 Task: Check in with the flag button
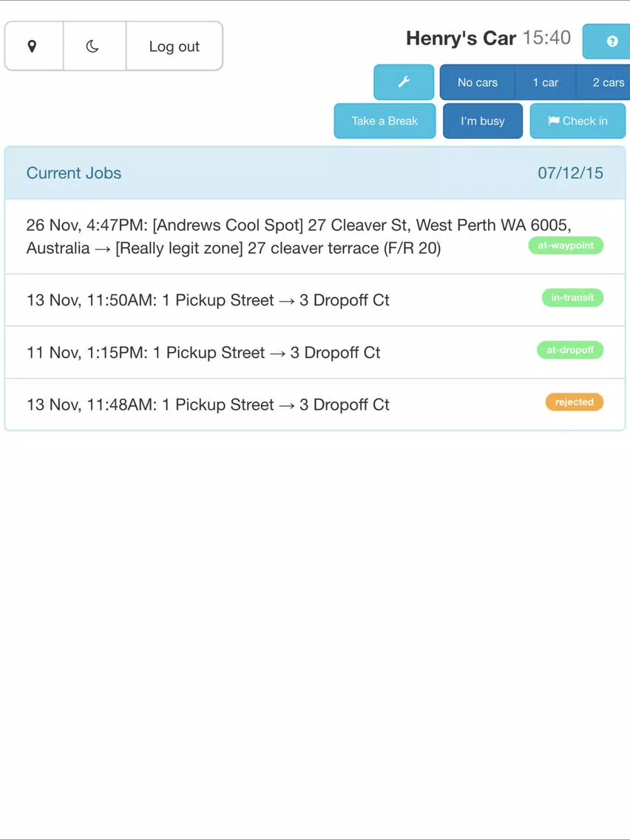click(x=577, y=121)
